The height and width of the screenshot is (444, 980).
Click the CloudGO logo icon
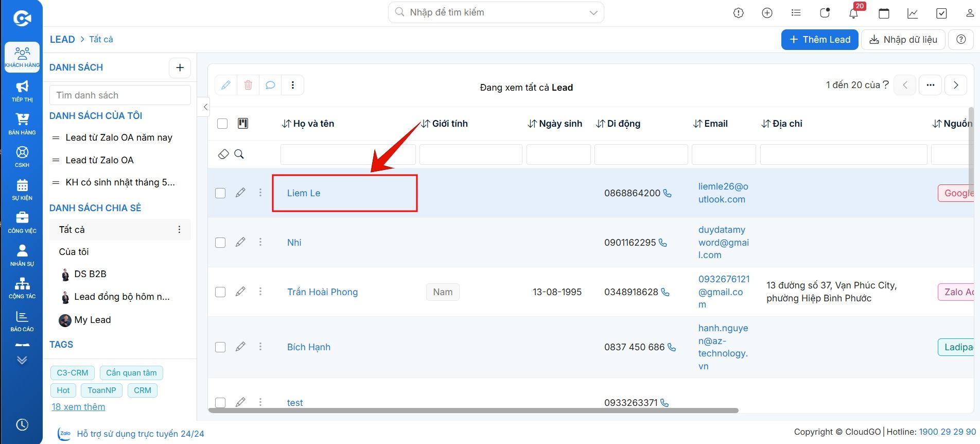pyautogui.click(x=22, y=19)
